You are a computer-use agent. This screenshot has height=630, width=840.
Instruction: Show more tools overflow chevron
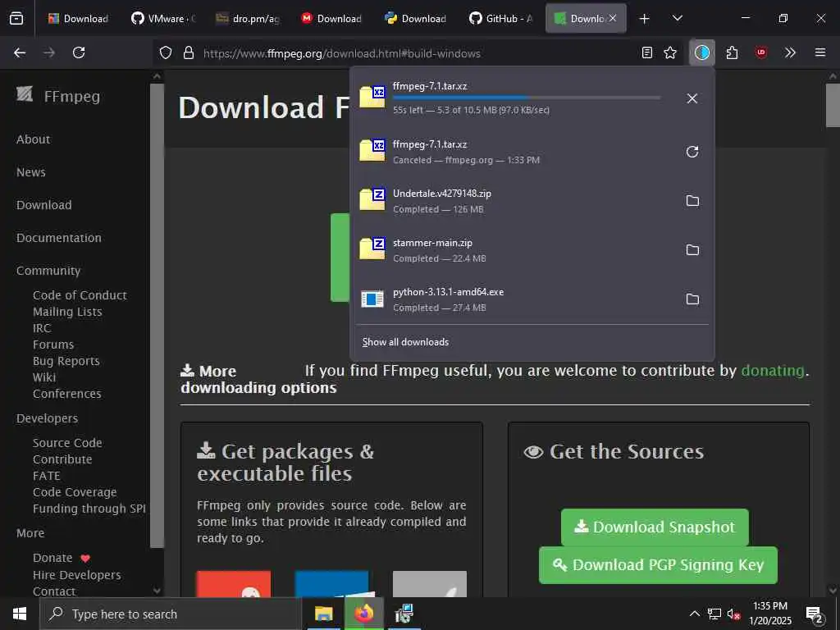pyautogui.click(x=790, y=52)
